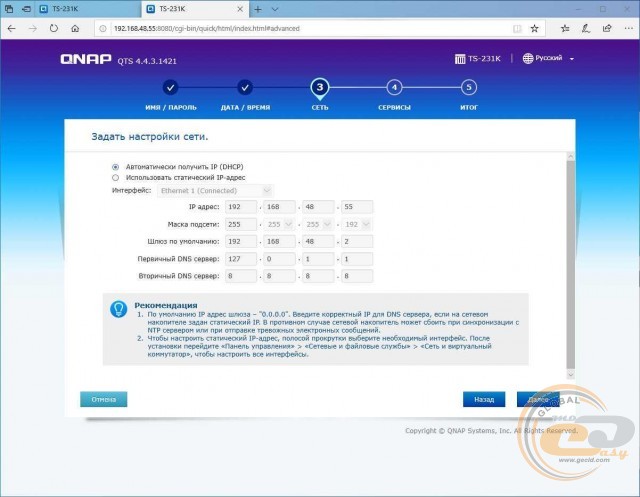The height and width of the screenshot is (497, 640).
Task: Open Маска подсети fourth octet 192 dropdown
Action: (x=357, y=224)
